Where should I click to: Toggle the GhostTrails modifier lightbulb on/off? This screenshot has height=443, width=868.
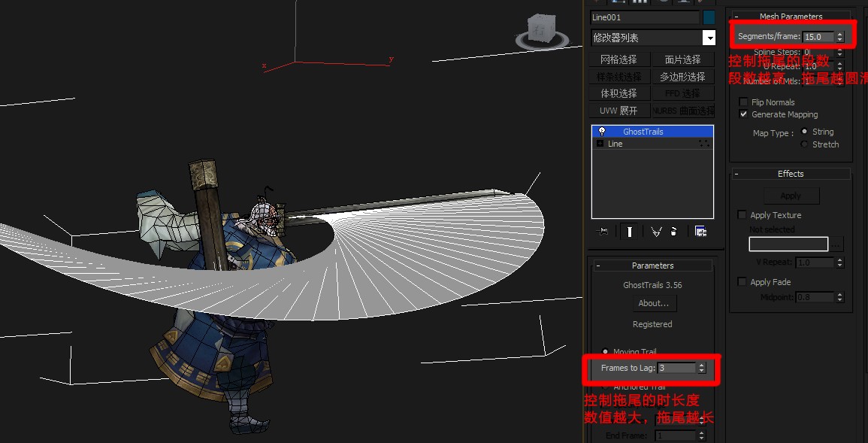pos(602,131)
